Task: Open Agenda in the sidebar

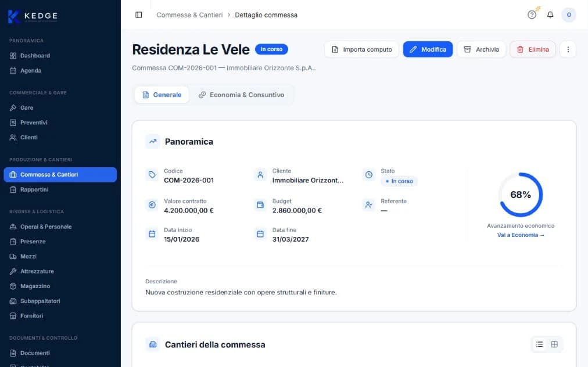Action: pyautogui.click(x=60, y=70)
